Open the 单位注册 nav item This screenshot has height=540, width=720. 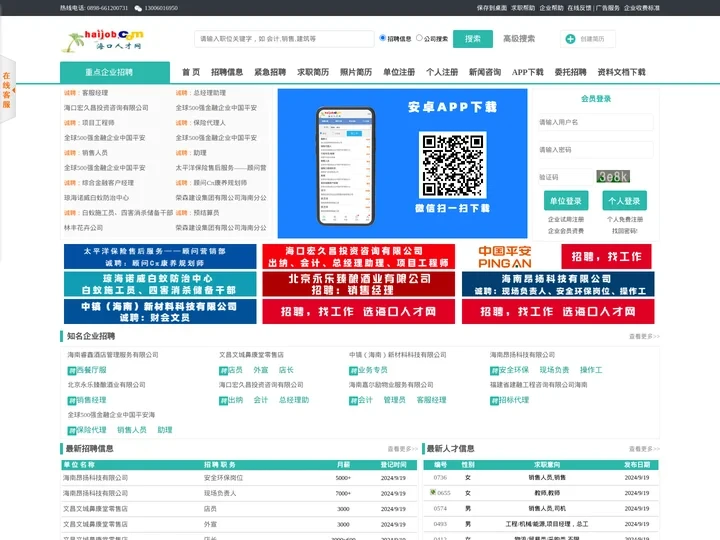tap(399, 72)
